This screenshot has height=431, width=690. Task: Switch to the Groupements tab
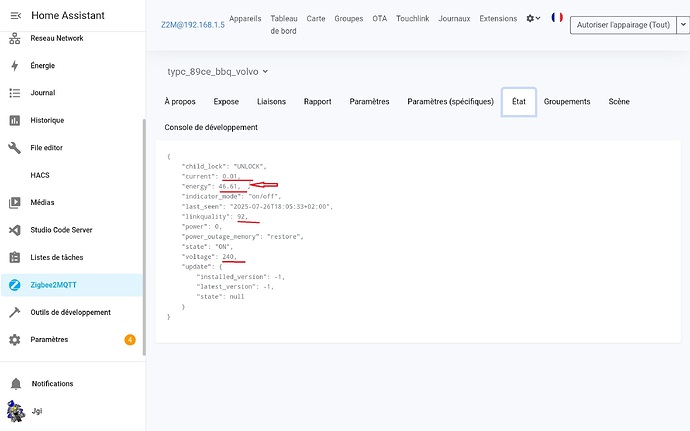(567, 102)
